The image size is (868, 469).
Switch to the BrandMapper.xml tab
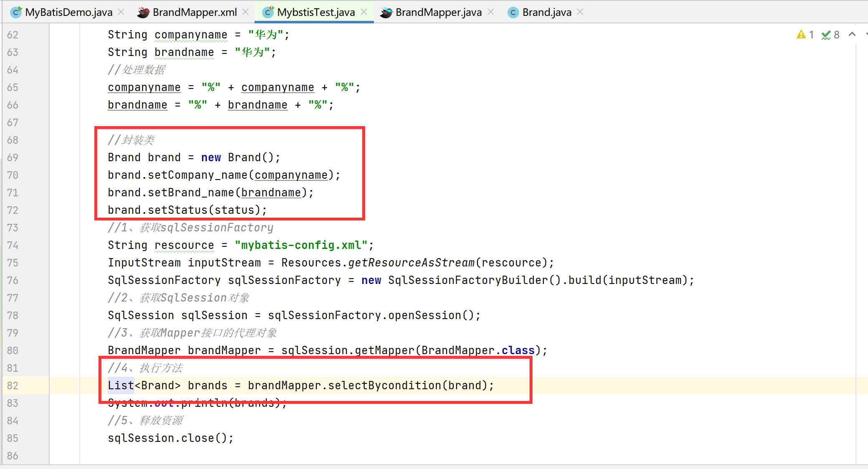point(194,13)
